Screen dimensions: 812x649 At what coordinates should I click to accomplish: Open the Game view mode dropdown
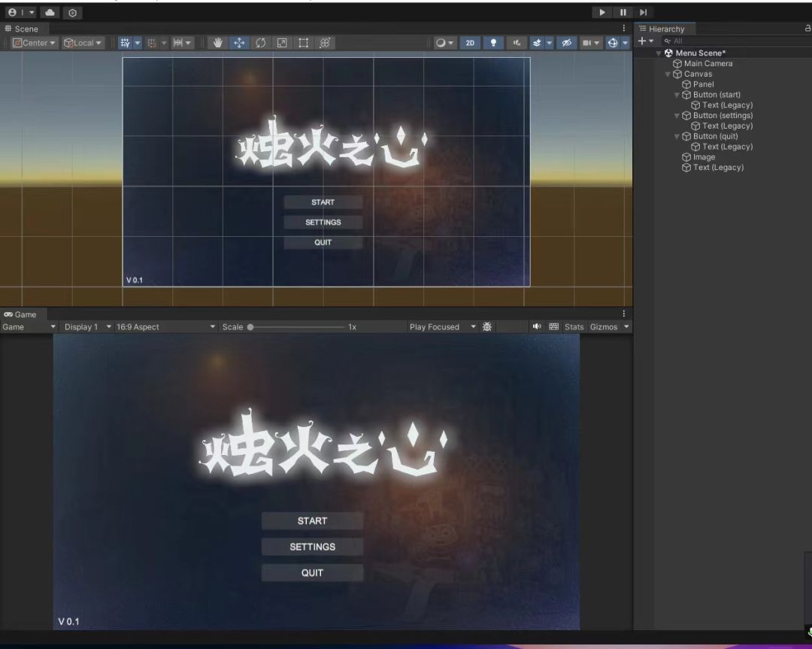[29, 327]
